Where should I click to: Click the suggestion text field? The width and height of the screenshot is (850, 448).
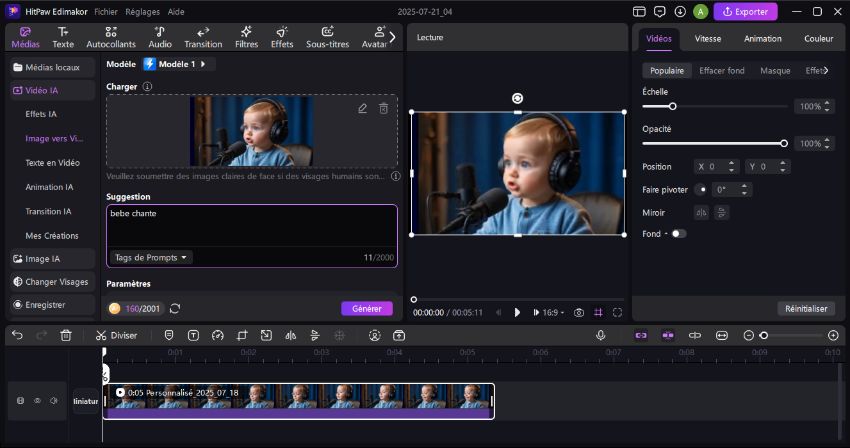[x=252, y=226]
